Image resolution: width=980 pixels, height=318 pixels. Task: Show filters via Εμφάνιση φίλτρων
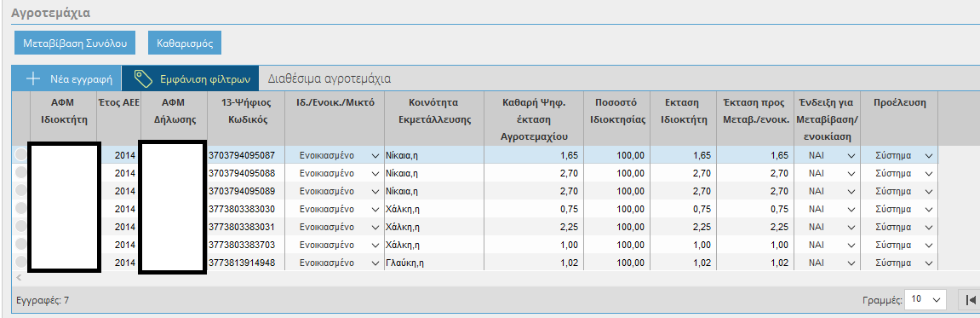coord(190,79)
